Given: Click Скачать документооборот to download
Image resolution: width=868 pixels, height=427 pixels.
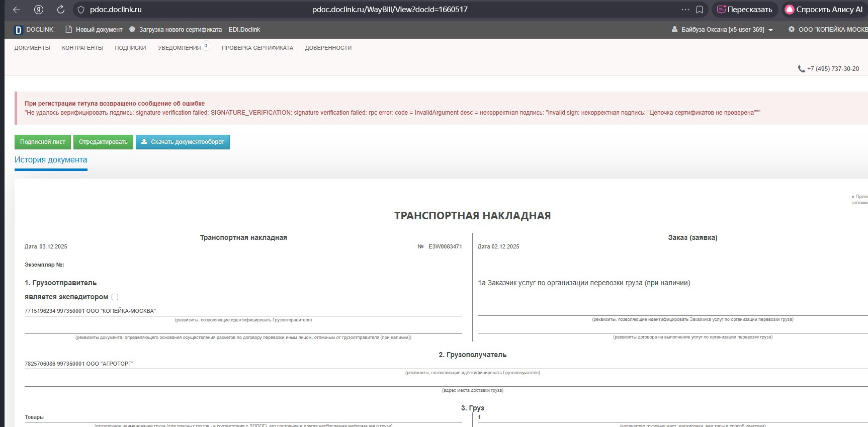Looking at the screenshot, I should click(183, 142).
